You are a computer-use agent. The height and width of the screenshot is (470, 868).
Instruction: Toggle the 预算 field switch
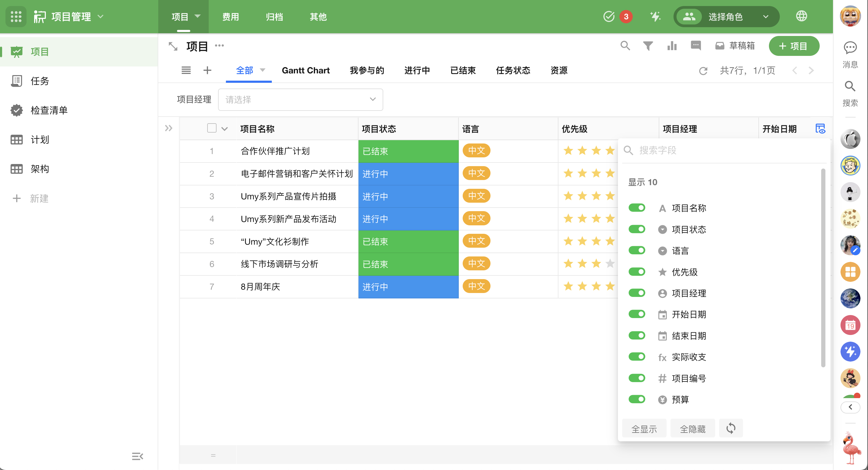(637, 399)
